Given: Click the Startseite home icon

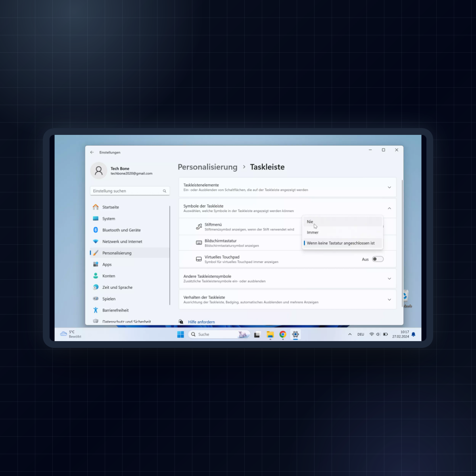Looking at the screenshot, I should 96,207.
